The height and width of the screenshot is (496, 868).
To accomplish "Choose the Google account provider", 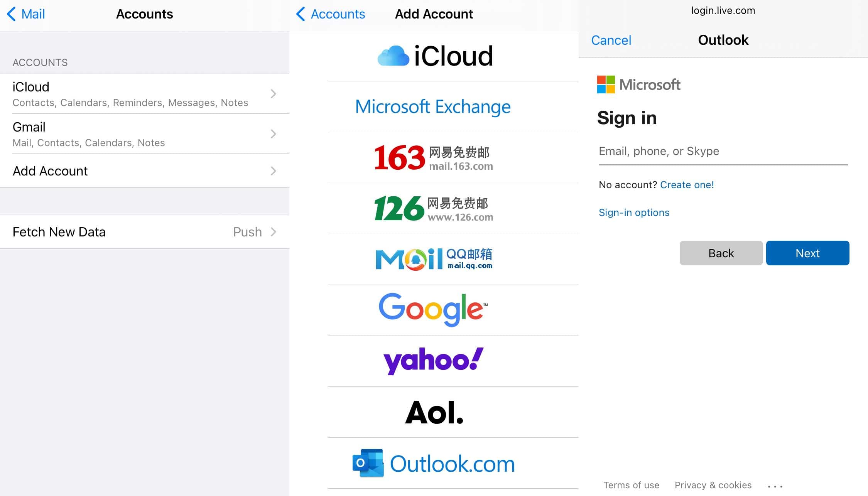I will pyautogui.click(x=433, y=310).
